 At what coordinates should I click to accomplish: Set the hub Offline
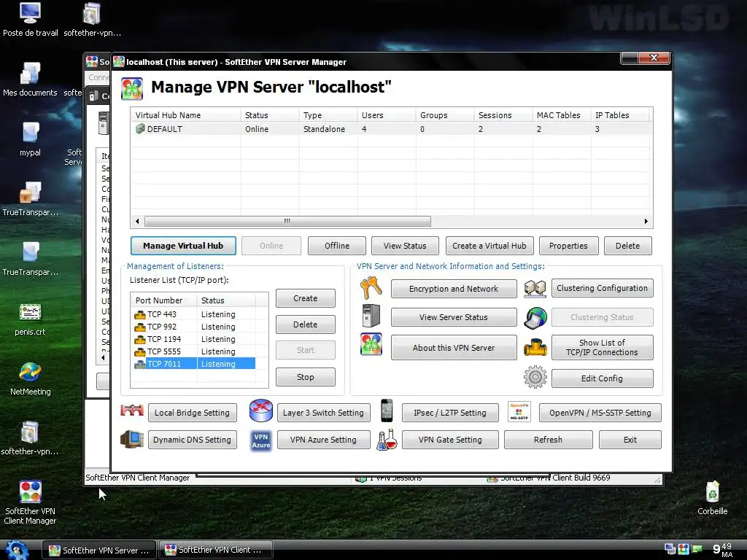[337, 246]
